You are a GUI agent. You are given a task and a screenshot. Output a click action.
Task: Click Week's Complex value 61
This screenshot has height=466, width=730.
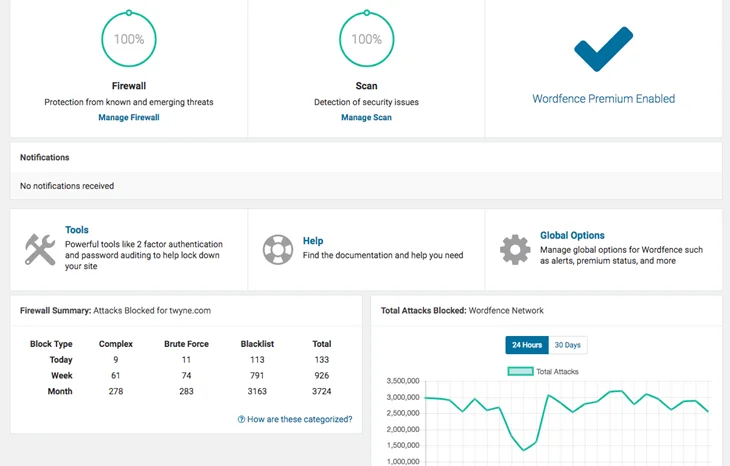point(116,375)
